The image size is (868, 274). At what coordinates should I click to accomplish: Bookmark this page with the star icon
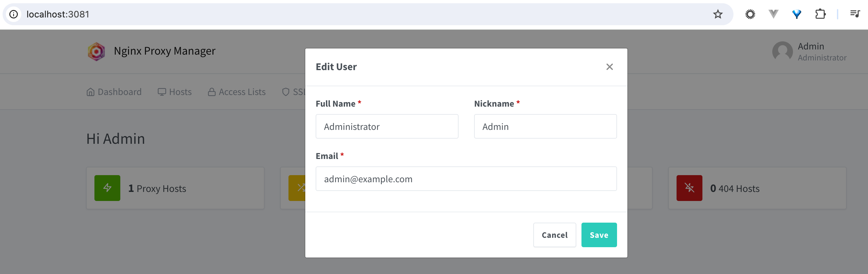718,14
